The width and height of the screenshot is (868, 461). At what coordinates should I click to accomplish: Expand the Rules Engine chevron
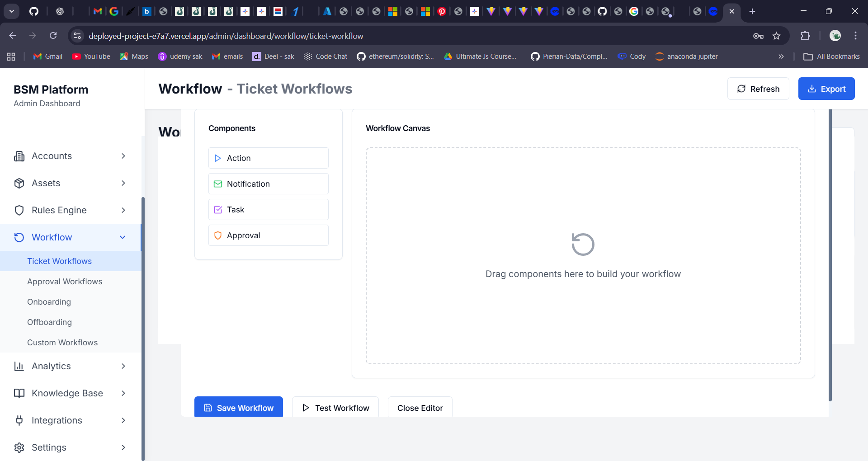[123, 210]
